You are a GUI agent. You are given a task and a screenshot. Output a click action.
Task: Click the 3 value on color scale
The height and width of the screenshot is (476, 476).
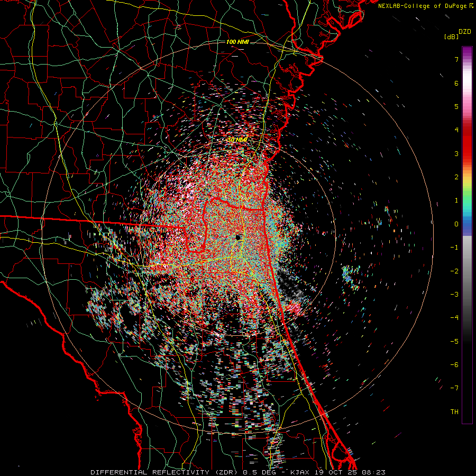(456, 153)
